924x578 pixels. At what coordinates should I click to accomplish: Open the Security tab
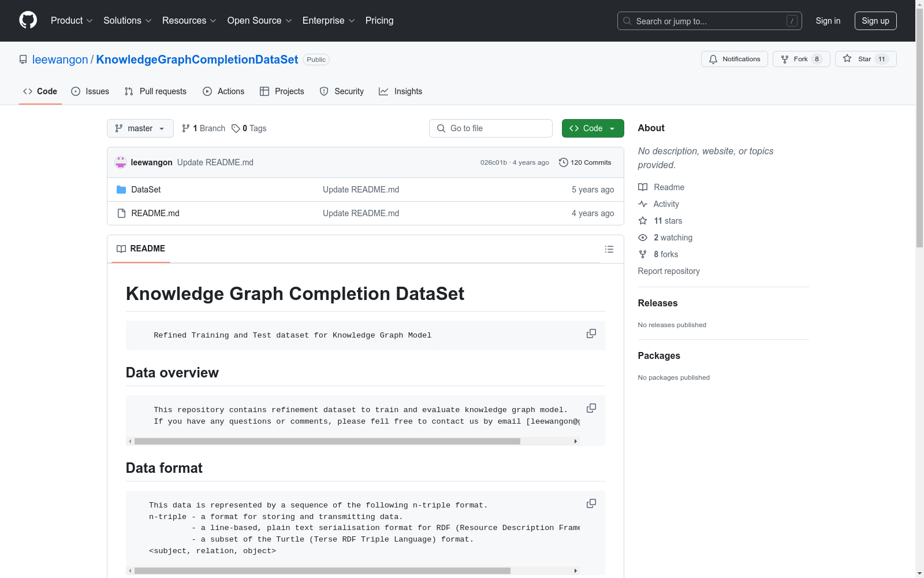tap(342, 91)
